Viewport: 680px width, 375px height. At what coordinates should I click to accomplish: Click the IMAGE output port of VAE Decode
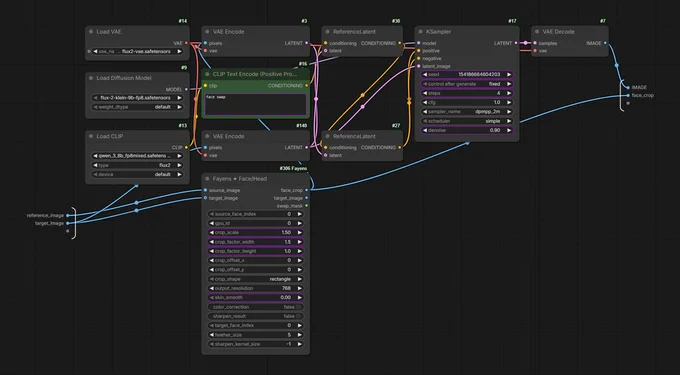click(x=605, y=43)
